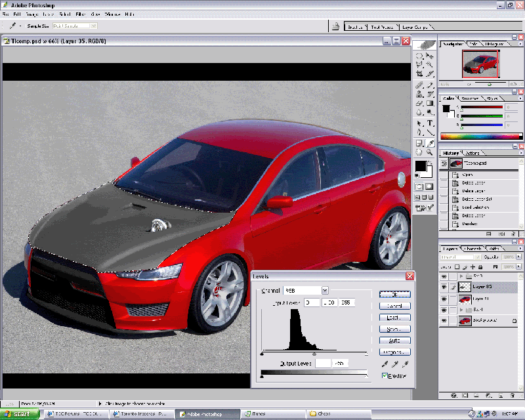The image size is (525, 420).
Task: Open the Opacity dropdown in Layers panel
Action: [x=518, y=257]
